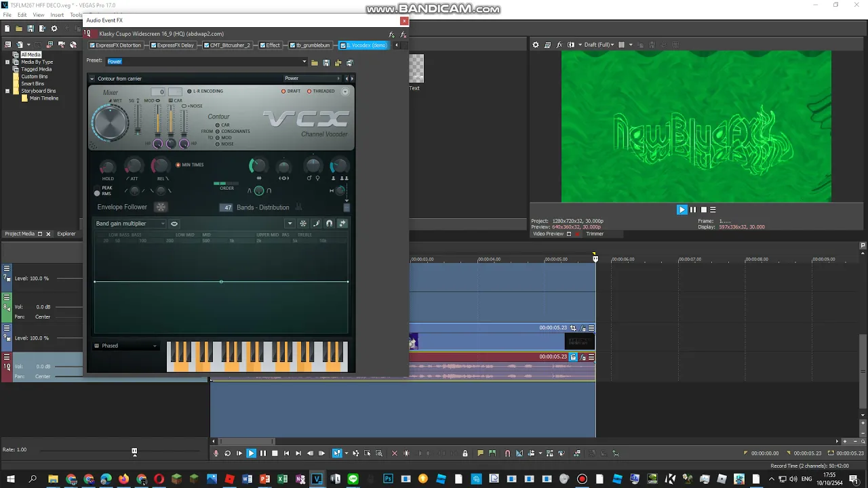
Task: Click the Envelope Follower snowflake freeze button
Action: coord(160,207)
